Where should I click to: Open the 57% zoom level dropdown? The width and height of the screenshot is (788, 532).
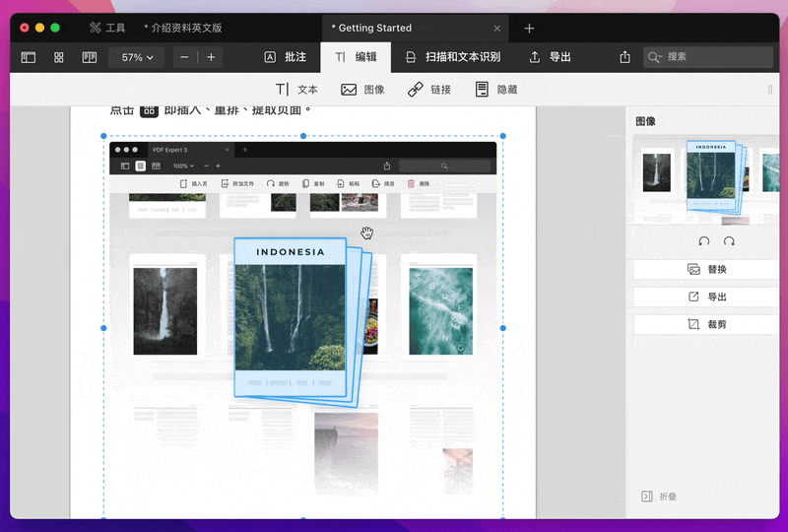coord(137,57)
